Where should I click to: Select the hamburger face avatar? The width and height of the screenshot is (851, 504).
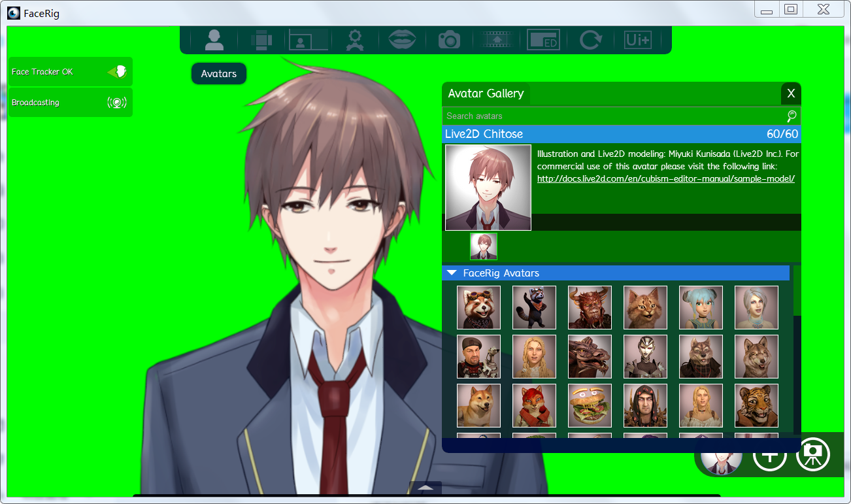[590, 405]
